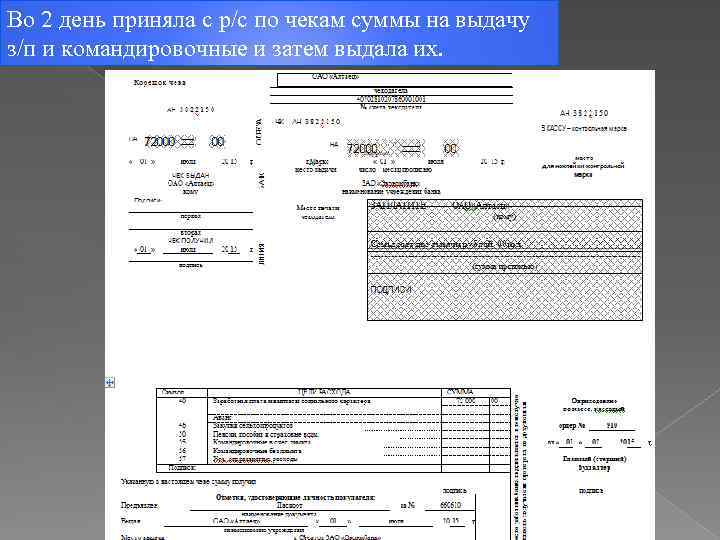Click passport number 660610
The image size is (720, 540).
pos(450,505)
